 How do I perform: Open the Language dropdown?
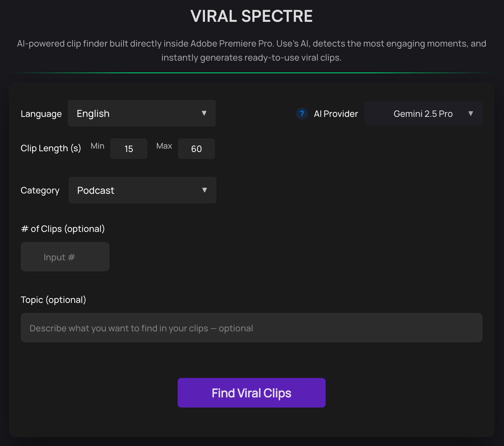[142, 114]
